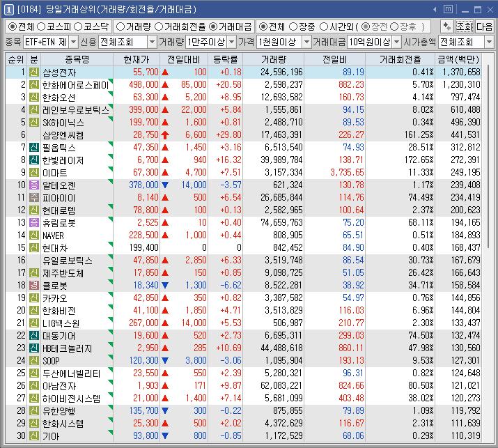Click the 종목명 column header
498x448 pixels.
tap(77, 59)
